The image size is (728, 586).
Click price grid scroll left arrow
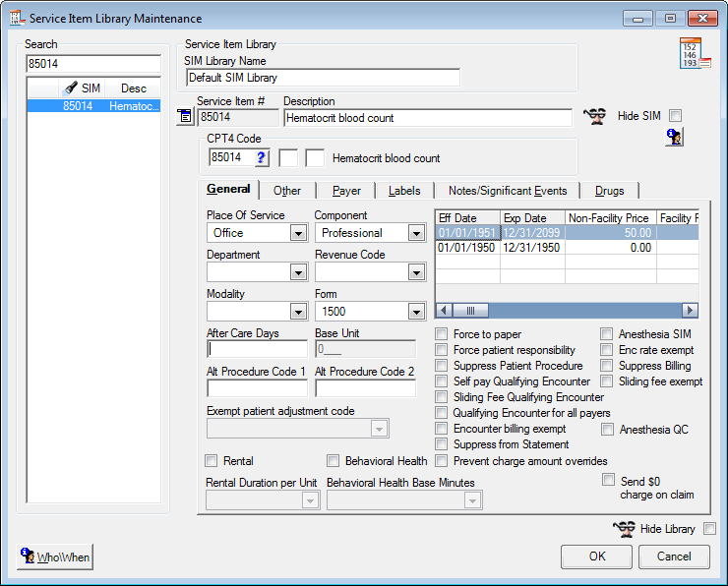[x=444, y=310]
